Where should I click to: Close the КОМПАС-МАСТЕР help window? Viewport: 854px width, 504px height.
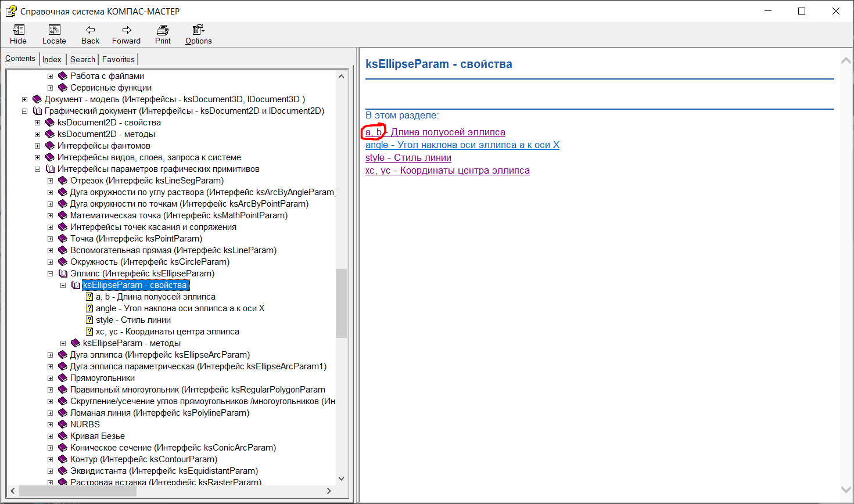tap(836, 11)
